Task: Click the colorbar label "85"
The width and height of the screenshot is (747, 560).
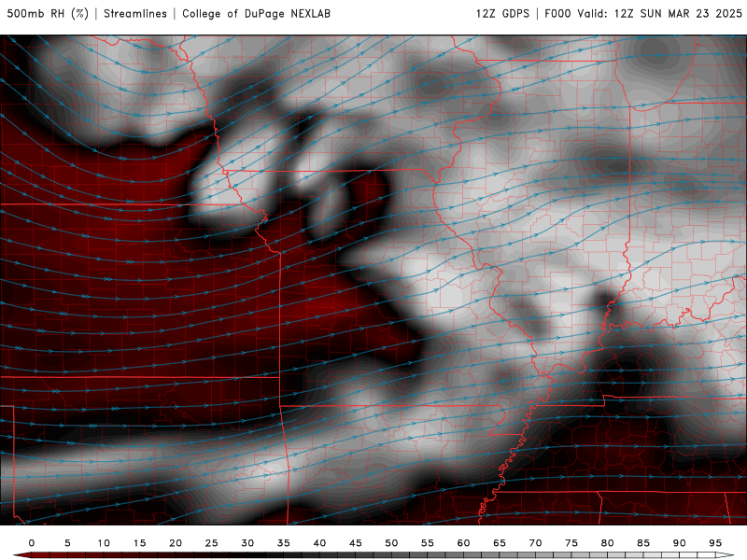Action: click(x=643, y=543)
